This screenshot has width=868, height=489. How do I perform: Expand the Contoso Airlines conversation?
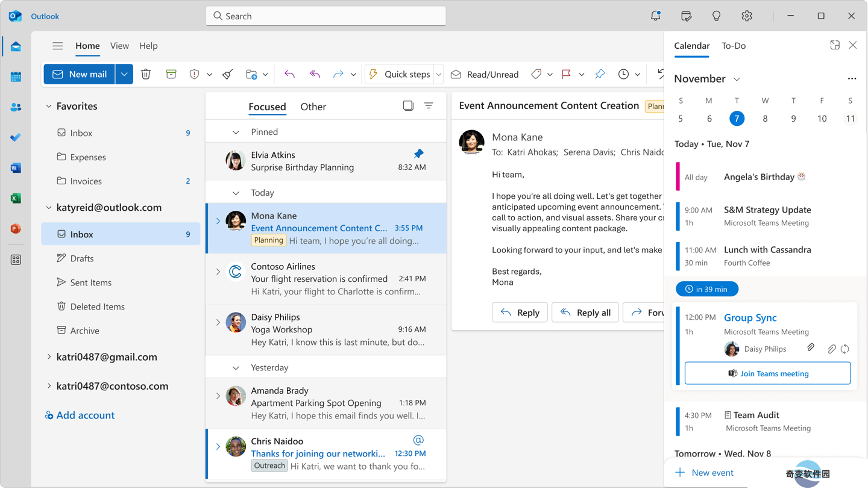(218, 272)
